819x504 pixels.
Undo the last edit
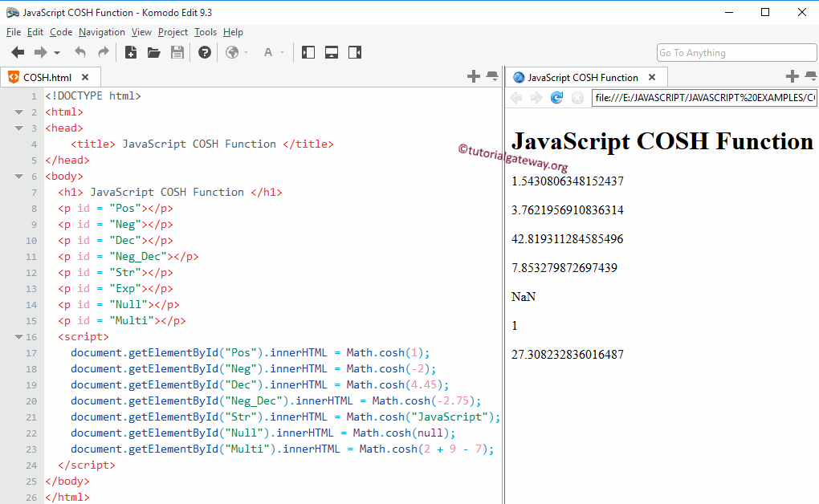(79, 52)
